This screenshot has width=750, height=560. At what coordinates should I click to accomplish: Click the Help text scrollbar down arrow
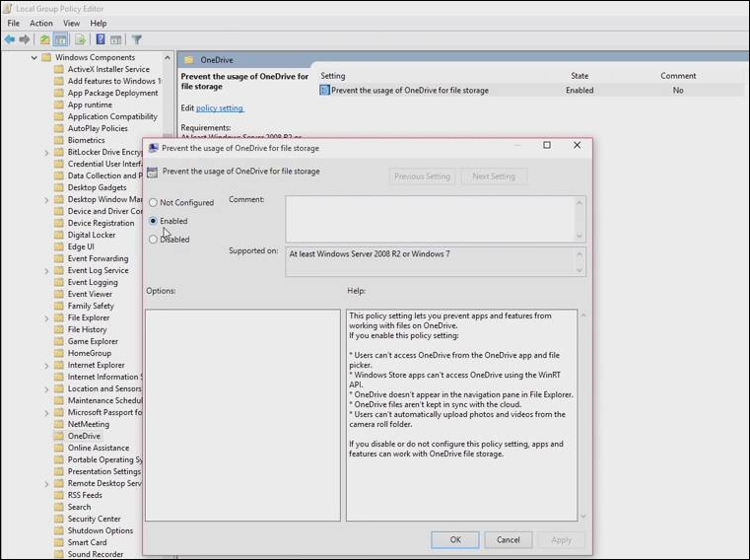[x=583, y=516]
